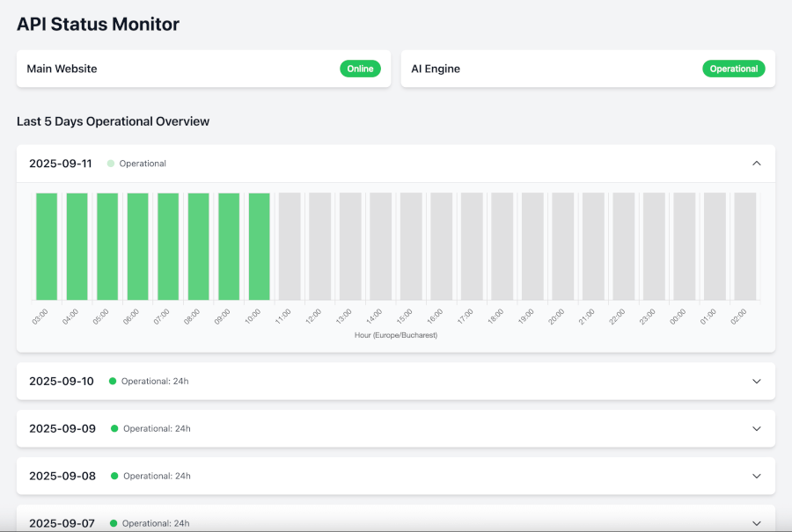
Task: Click the Operational legend dot for 2025-09-11
Action: click(112, 163)
